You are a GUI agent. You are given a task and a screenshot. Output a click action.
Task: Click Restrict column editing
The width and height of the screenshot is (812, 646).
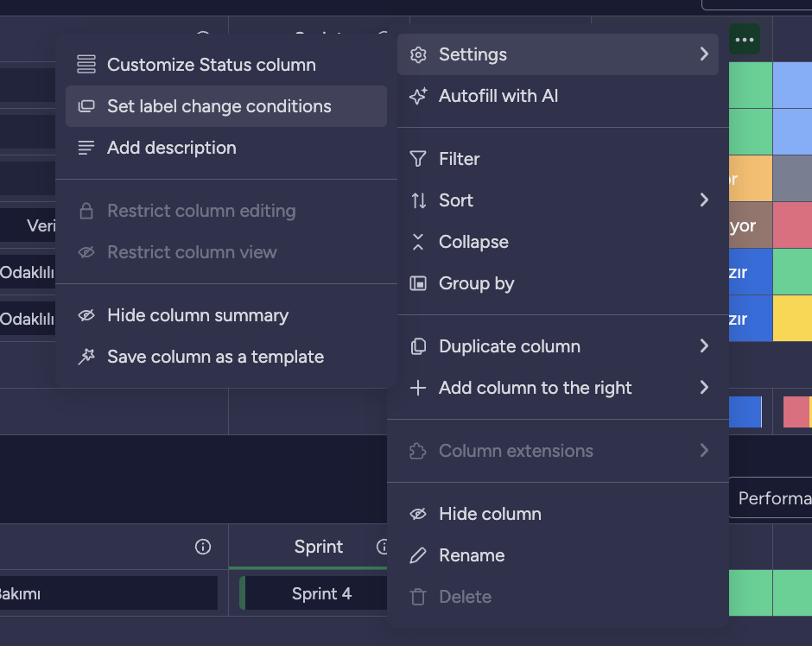pyautogui.click(x=226, y=211)
